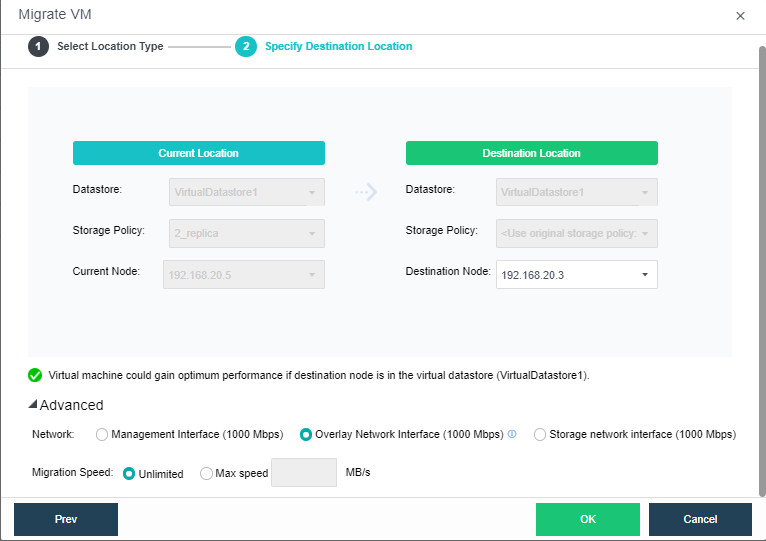This screenshot has height=541, width=766.
Task: Go to Select Location Type step
Action: pos(110,47)
